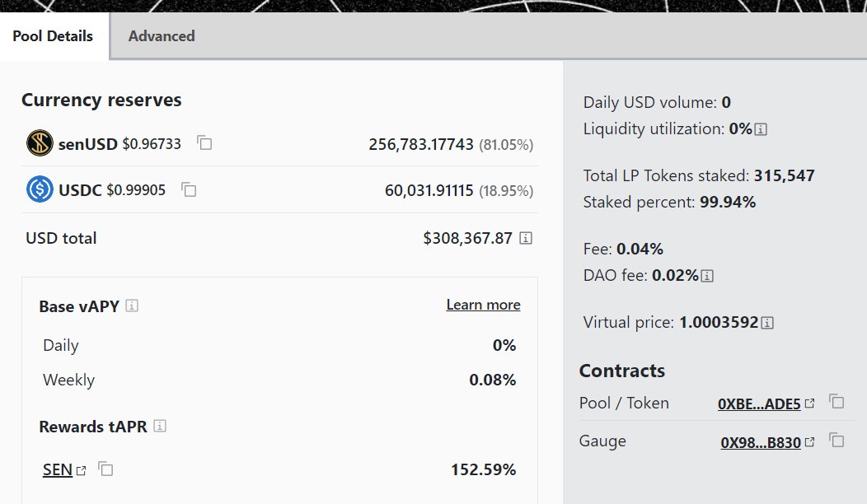Image resolution: width=867 pixels, height=504 pixels.
Task: Copy the USDC token address
Action: click(189, 189)
